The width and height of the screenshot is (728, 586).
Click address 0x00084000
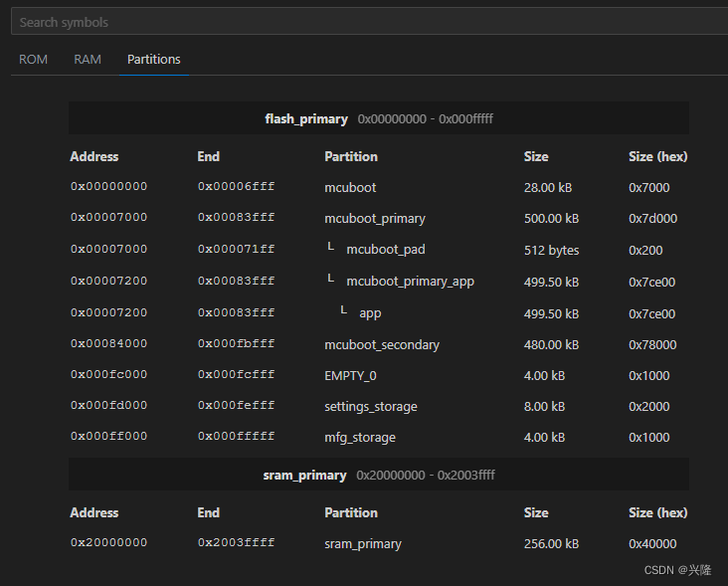coord(108,343)
